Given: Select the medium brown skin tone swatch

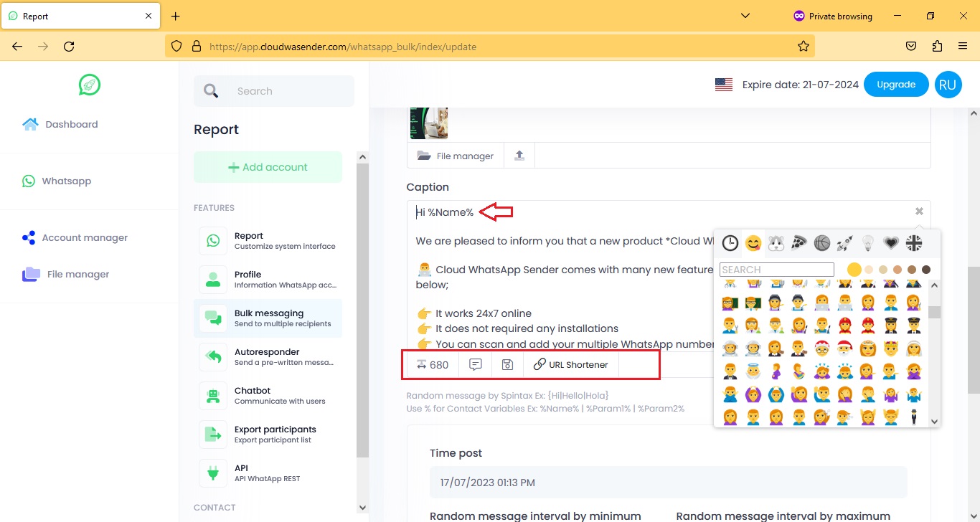Looking at the screenshot, I should tap(912, 270).
